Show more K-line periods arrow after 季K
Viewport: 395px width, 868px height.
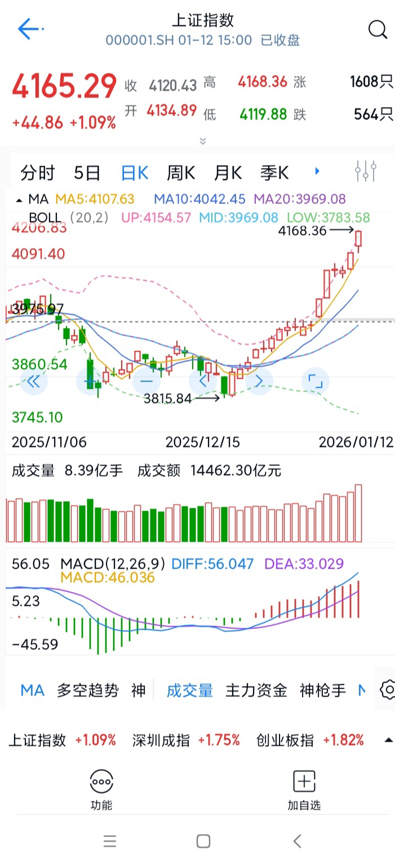[317, 171]
